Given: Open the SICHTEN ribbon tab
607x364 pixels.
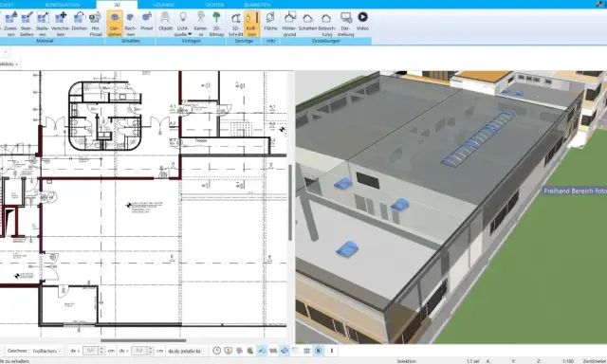Looking at the screenshot, I should click(x=214, y=5).
